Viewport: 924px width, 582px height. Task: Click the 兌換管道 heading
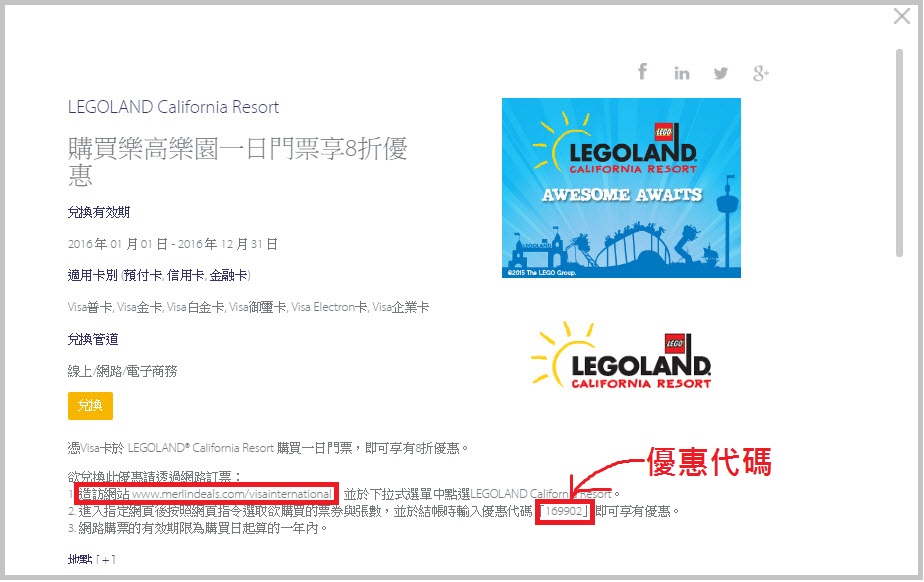[x=92, y=340]
